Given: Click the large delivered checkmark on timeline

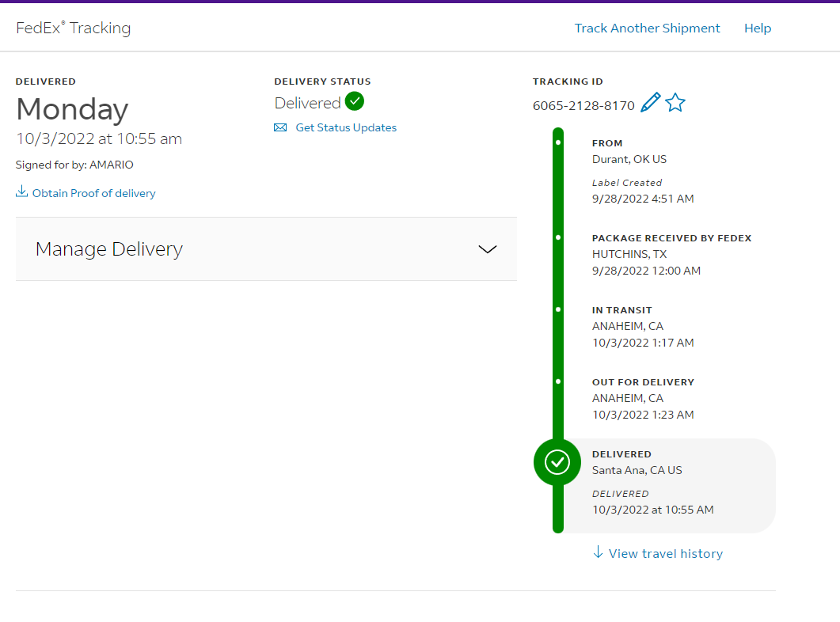Looking at the screenshot, I should click(557, 462).
